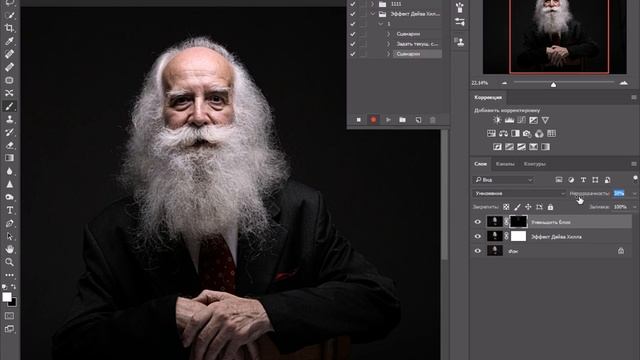Add a Color Balance scales adjustment

point(503,133)
